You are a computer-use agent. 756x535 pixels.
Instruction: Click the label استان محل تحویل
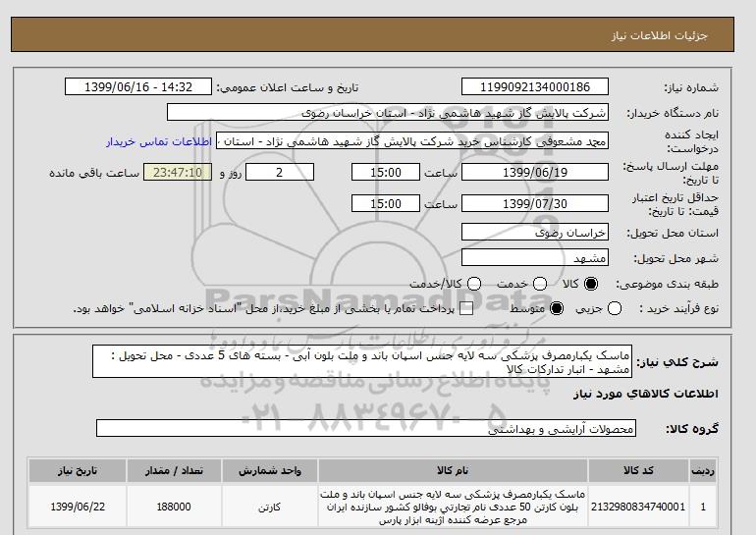click(673, 233)
